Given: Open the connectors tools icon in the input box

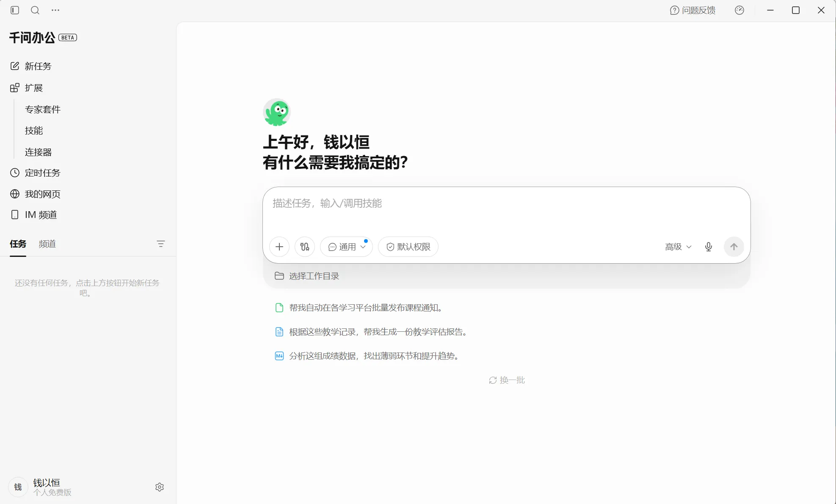Looking at the screenshot, I should coord(305,247).
